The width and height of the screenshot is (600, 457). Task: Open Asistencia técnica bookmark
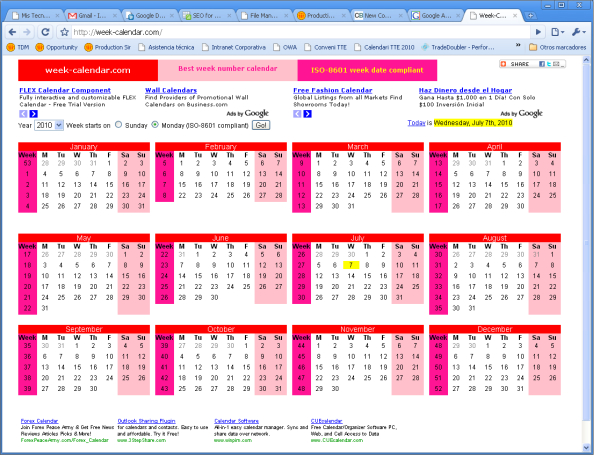pyautogui.click(x=166, y=47)
